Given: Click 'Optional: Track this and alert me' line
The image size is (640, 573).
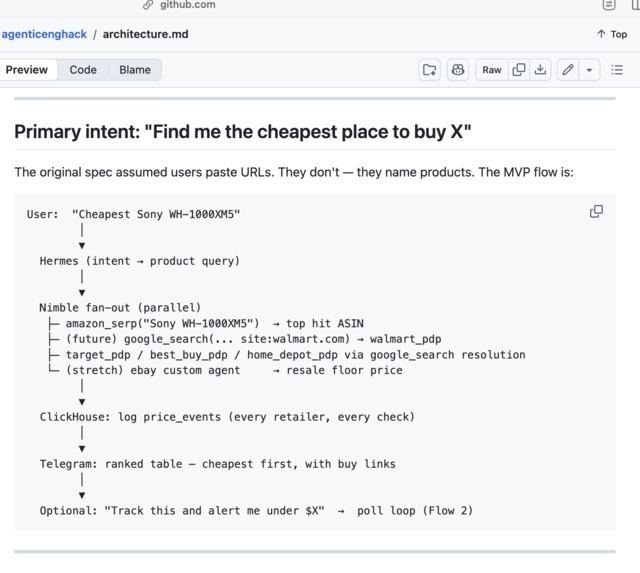Looking at the screenshot, I should click(256, 511).
